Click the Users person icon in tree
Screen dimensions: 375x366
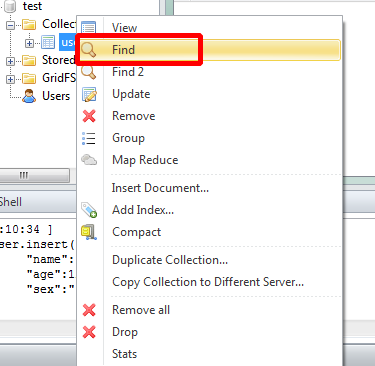[x=29, y=96]
